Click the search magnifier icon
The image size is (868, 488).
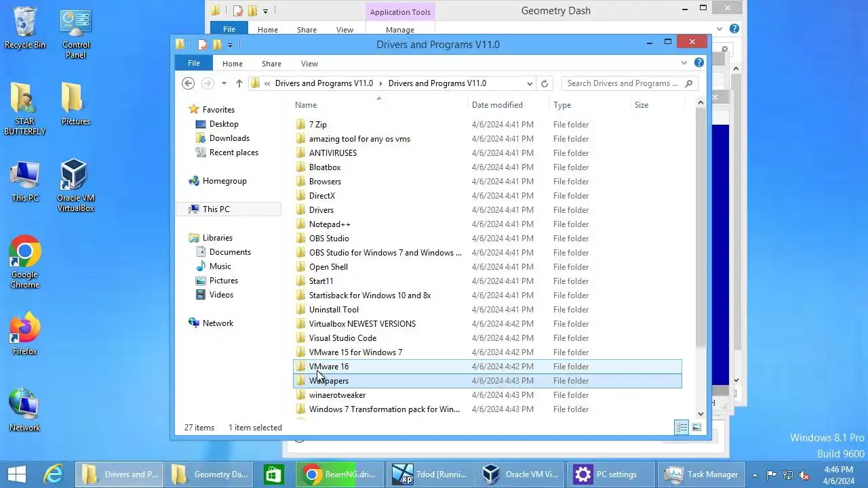pyautogui.click(x=688, y=83)
